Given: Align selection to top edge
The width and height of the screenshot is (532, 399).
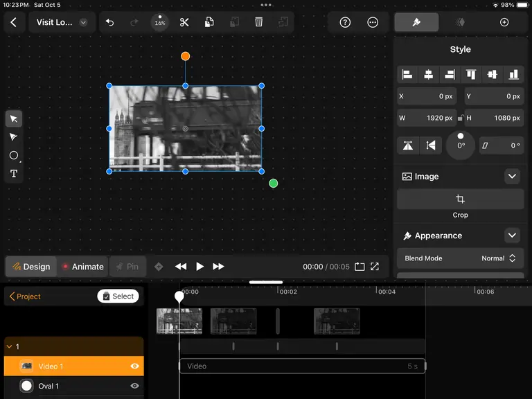Looking at the screenshot, I should pyautogui.click(x=471, y=74).
